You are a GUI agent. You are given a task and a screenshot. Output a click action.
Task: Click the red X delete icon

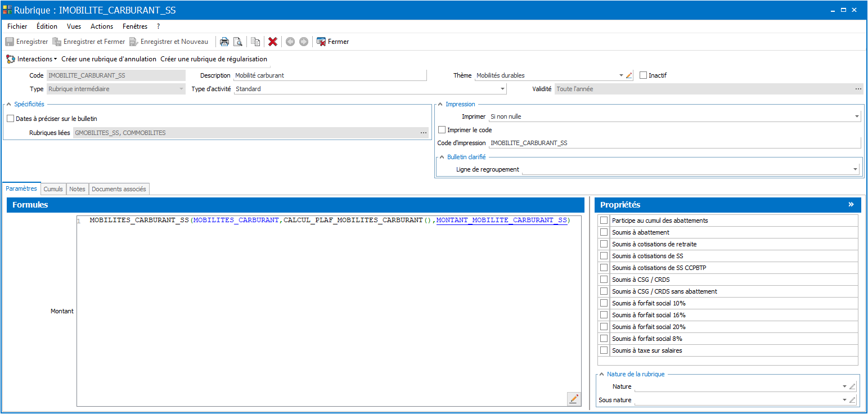273,42
